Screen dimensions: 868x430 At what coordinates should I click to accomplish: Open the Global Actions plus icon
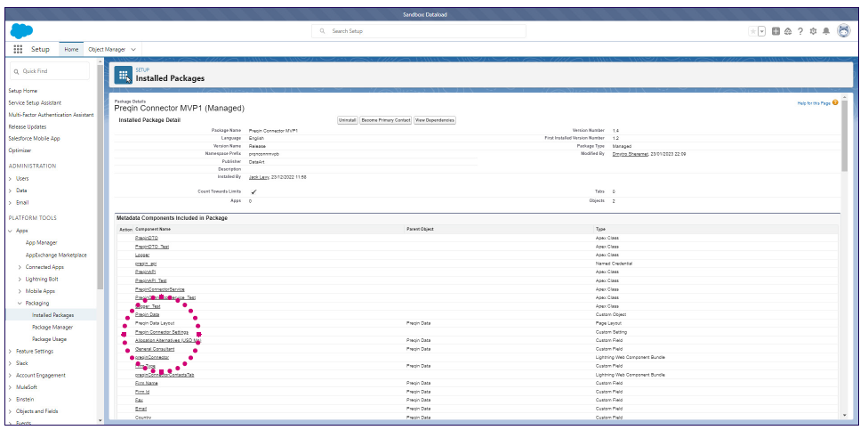pyautogui.click(x=776, y=31)
